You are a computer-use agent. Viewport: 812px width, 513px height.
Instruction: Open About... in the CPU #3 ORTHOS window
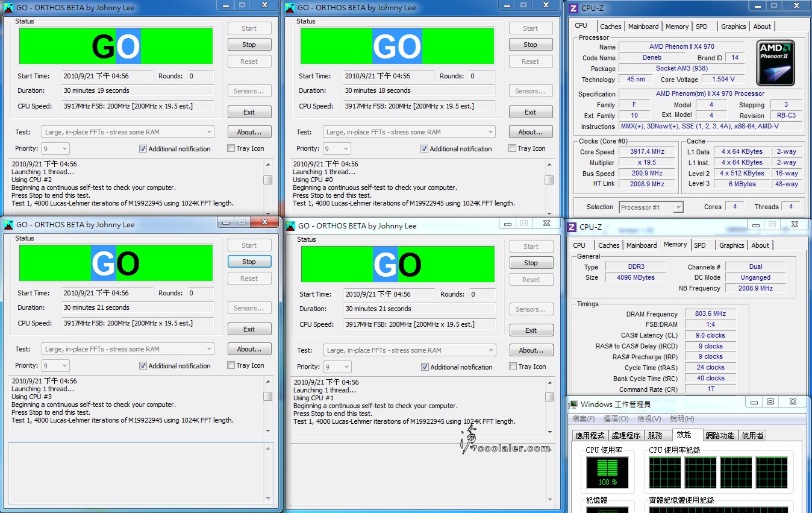[249, 349]
